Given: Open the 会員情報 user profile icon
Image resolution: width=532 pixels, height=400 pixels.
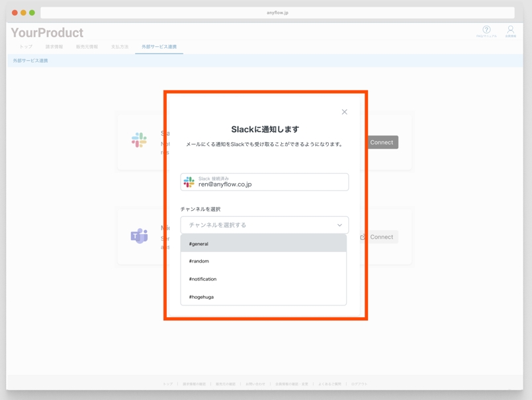Looking at the screenshot, I should tap(510, 30).
